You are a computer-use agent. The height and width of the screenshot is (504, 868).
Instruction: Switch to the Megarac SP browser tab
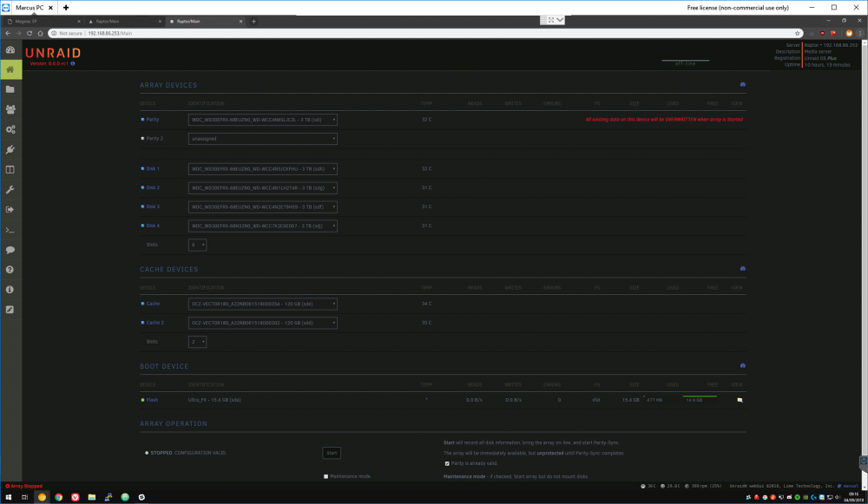coord(44,21)
